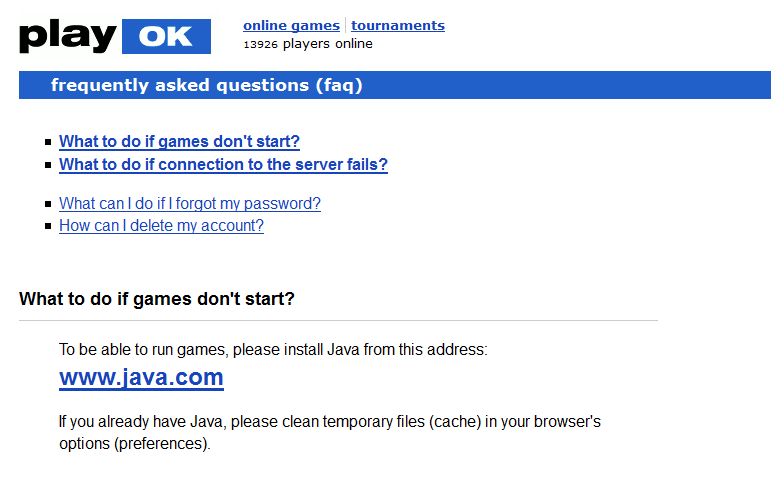
Task: Click the "13926 players online" counter text
Action: click(308, 44)
